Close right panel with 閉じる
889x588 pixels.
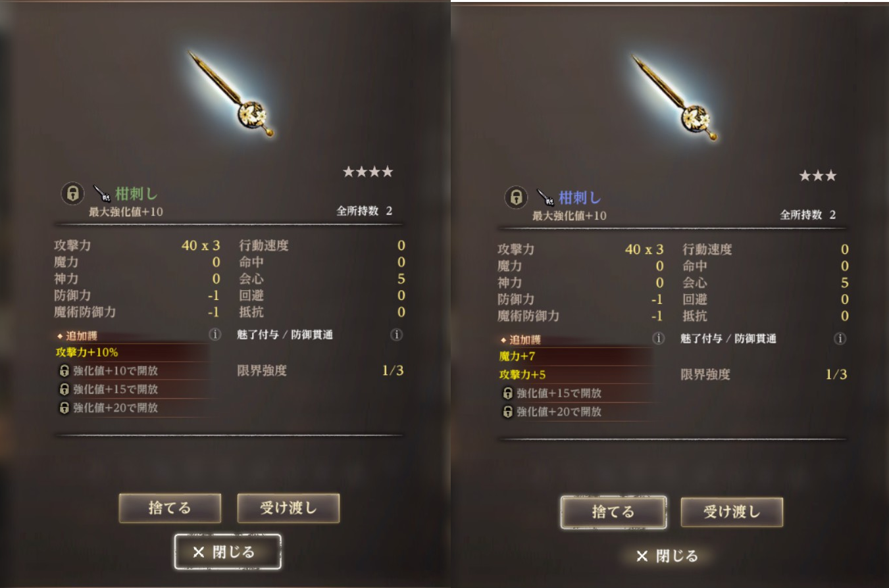667,556
